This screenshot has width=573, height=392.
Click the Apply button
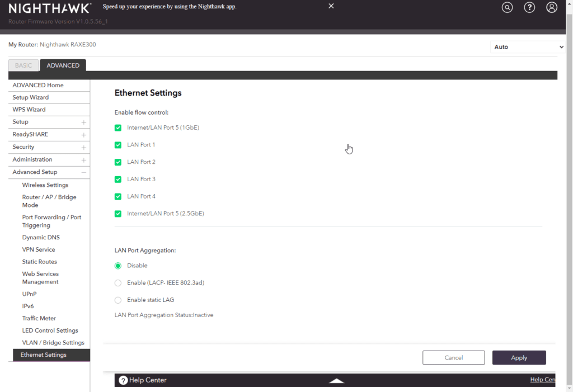point(519,358)
